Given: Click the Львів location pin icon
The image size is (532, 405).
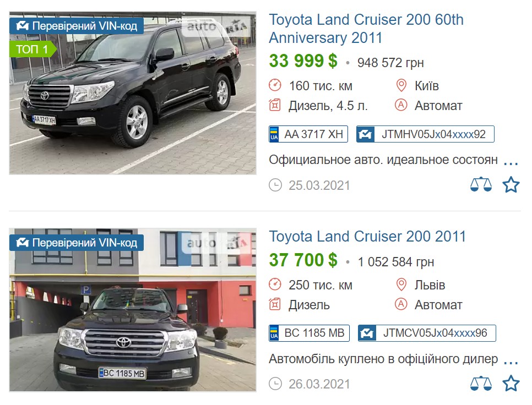Looking at the screenshot, I should click(x=401, y=284).
